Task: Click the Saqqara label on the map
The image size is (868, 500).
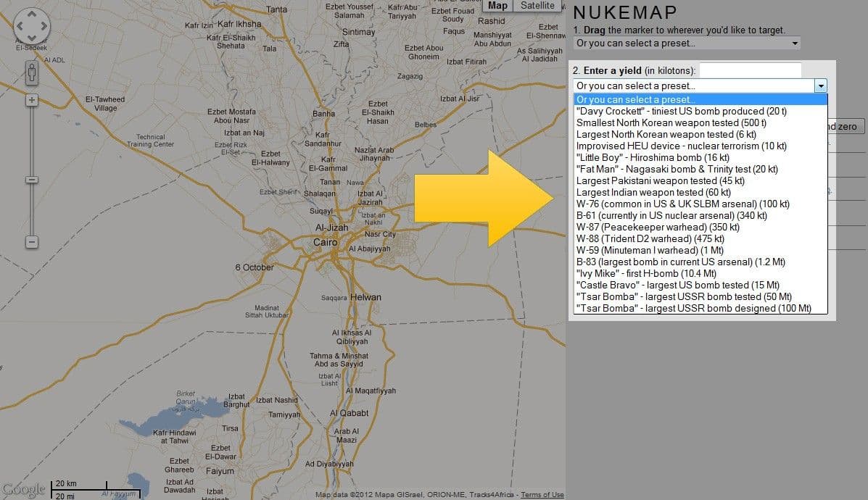Action: pos(334,298)
